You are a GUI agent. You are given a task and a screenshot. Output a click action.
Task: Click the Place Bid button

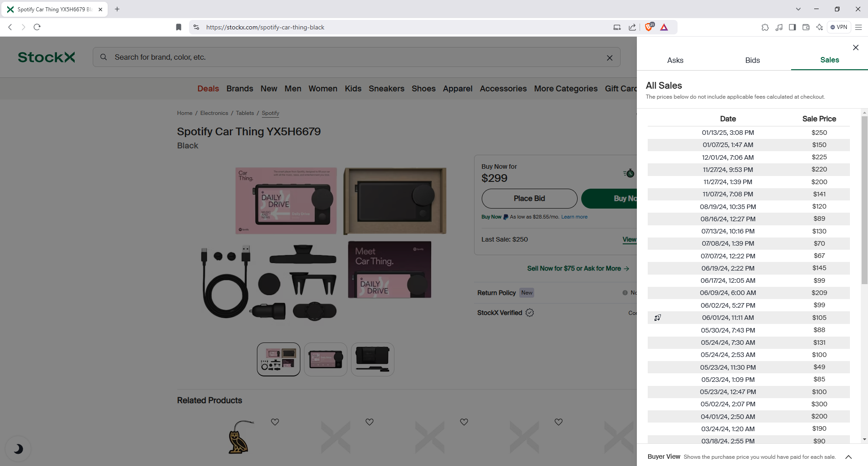(529, 199)
